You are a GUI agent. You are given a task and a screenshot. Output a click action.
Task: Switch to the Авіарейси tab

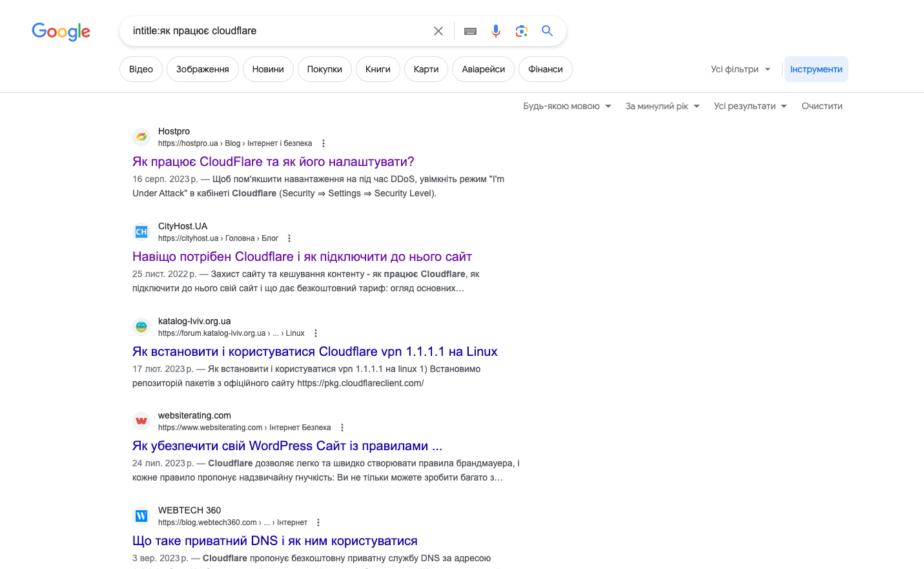[484, 69]
